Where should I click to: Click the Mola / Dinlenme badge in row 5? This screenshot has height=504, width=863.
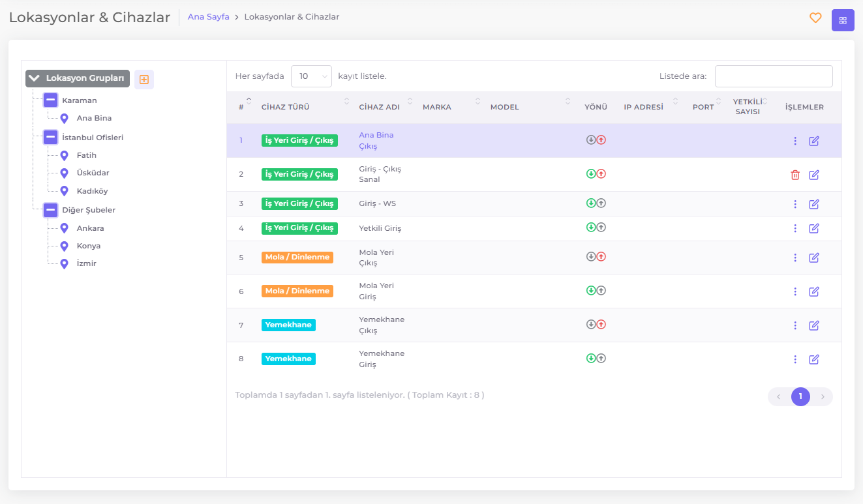[x=297, y=257]
